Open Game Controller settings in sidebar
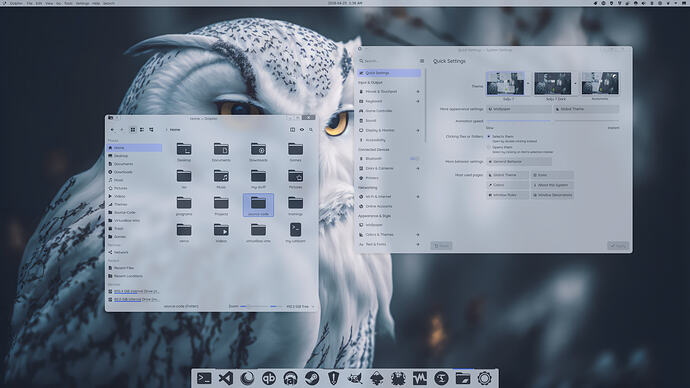This screenshot has height=388, width=690. pos(389,111)
